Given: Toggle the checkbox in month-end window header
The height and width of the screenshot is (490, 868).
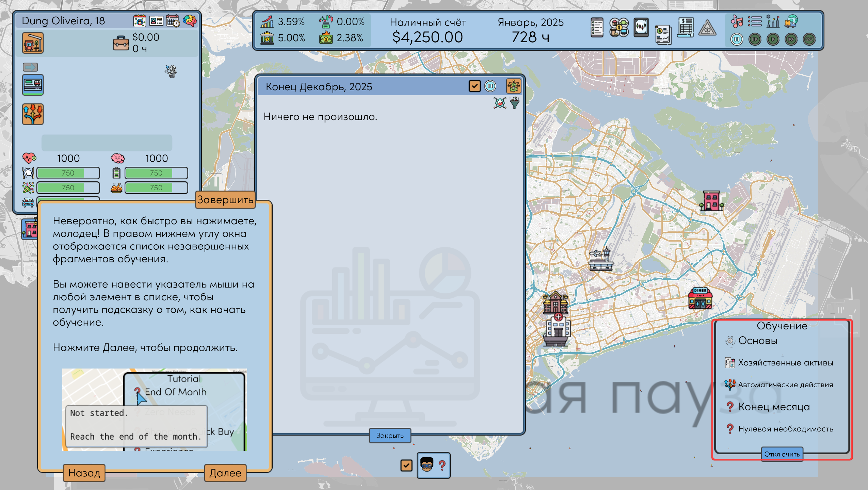Looking at the screenshot, I should click(475, 86).
